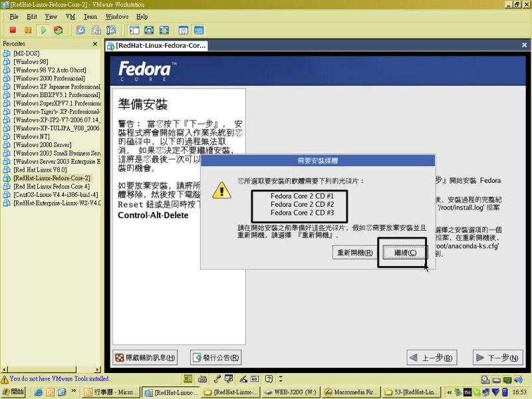Open the VM menu
Screen dimensions: 532x399
(x=70, y=16)
